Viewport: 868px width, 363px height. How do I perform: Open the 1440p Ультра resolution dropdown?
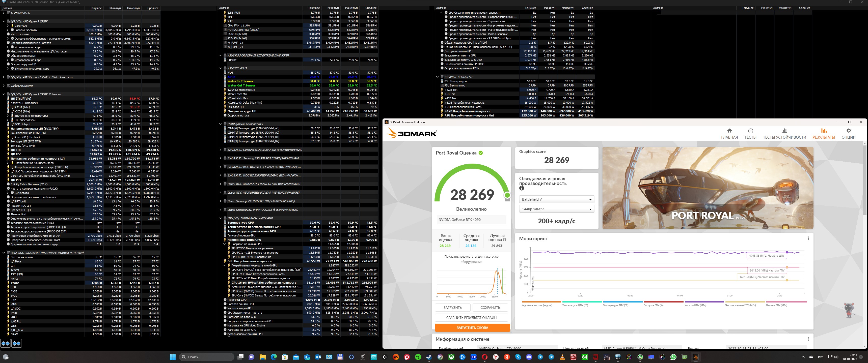556,209
